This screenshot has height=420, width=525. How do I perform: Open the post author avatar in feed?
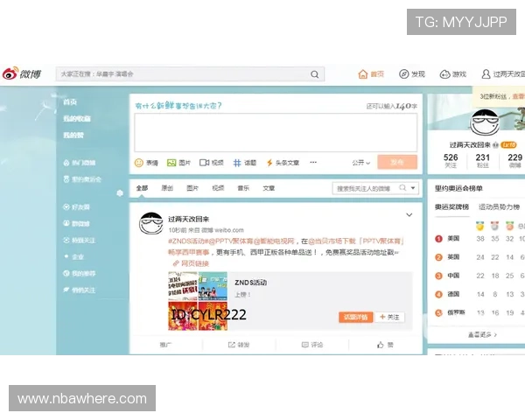point(151,223)
